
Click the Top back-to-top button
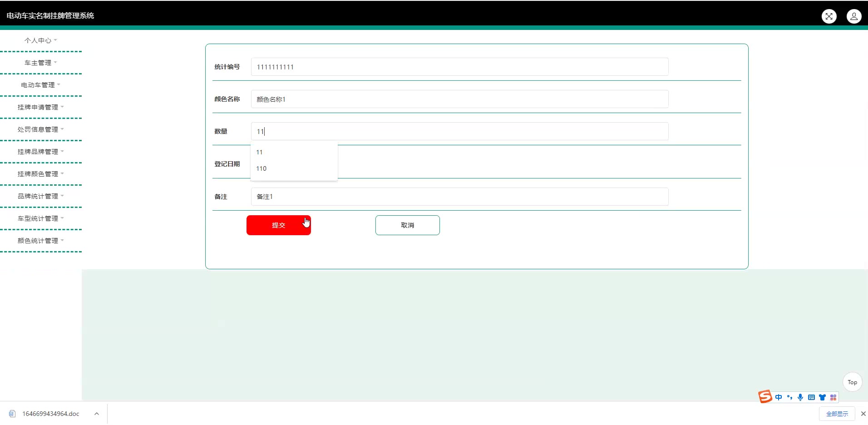[x=852, y=382]
